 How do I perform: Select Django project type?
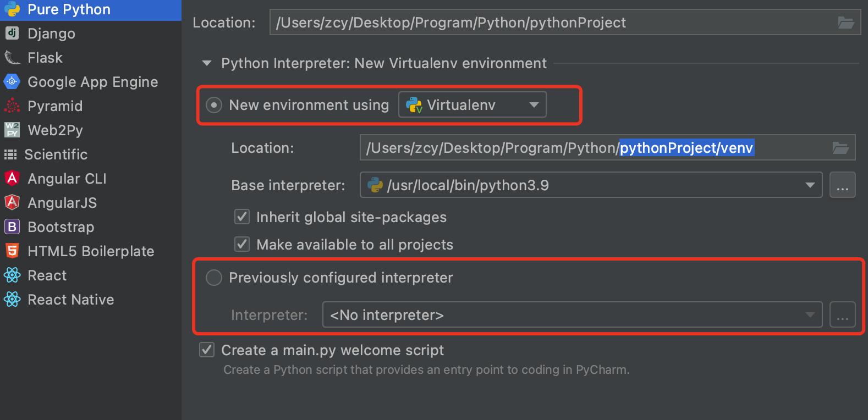[x=91, y=33]
